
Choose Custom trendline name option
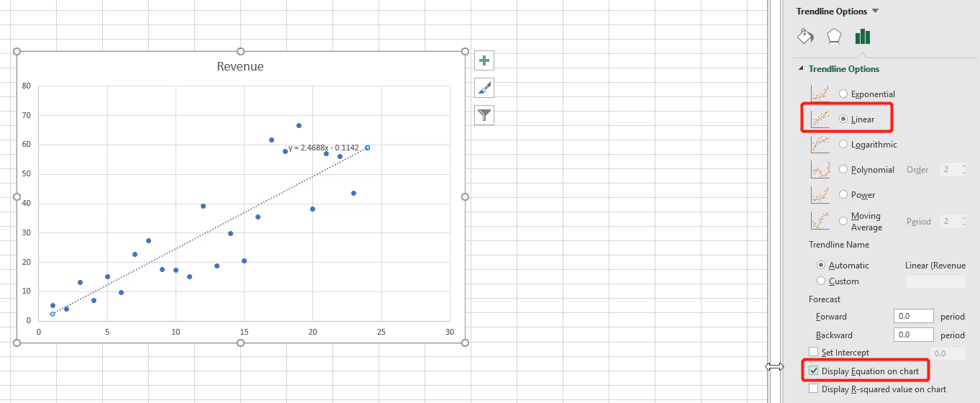[x=821, y=281]
